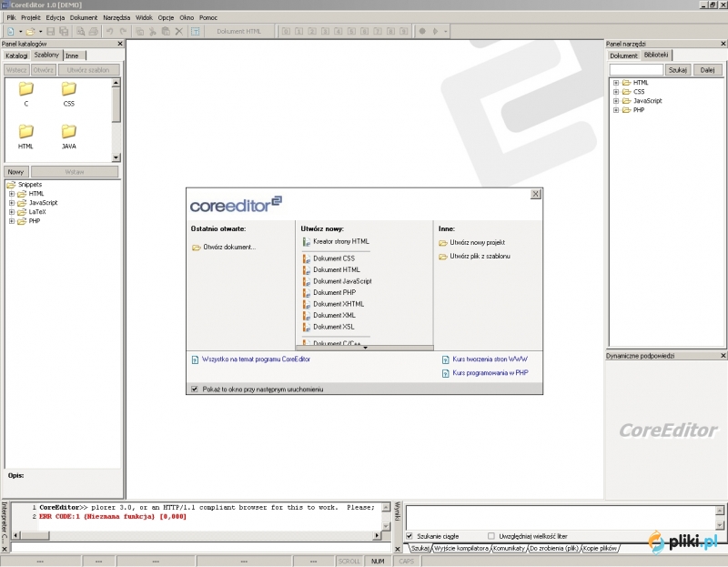The image size is (728, 567).
Task: Click Kreator strony HTML entry
Action: coord(336,241)
